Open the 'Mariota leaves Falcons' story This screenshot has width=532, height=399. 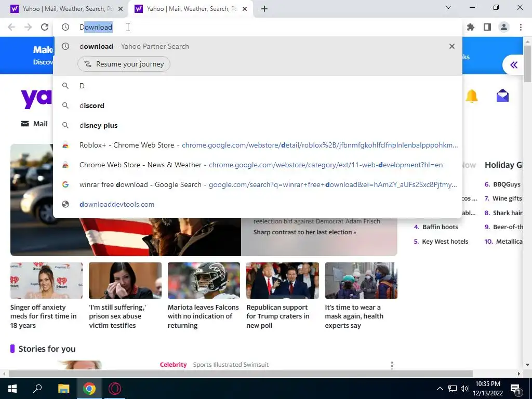click(x=204, y=296)
